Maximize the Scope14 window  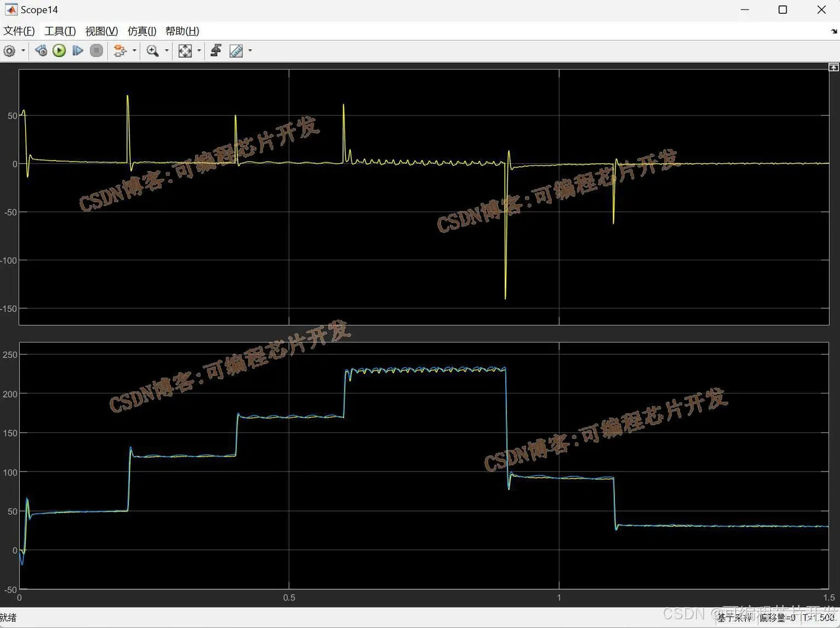[x=782, y=10]
